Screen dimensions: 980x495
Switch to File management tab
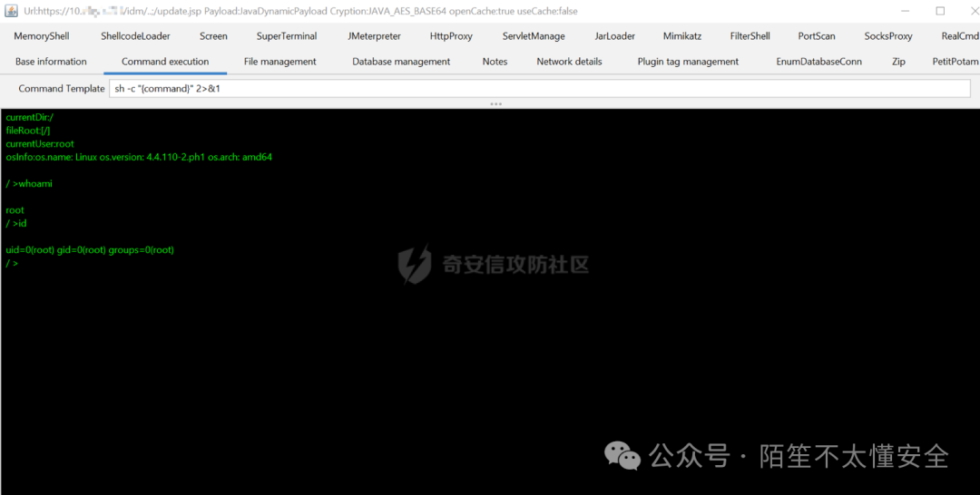pyautogui.click(x=280, y=61)
